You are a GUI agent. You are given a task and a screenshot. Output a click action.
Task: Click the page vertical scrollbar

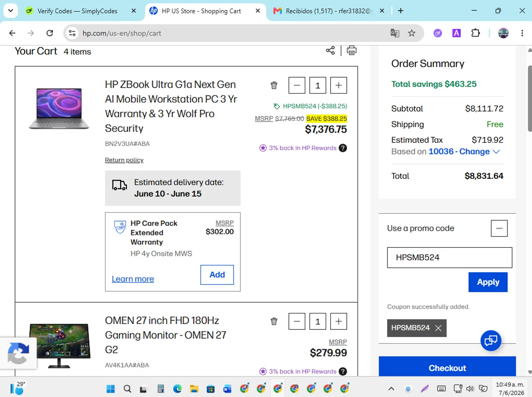point(530,99)
